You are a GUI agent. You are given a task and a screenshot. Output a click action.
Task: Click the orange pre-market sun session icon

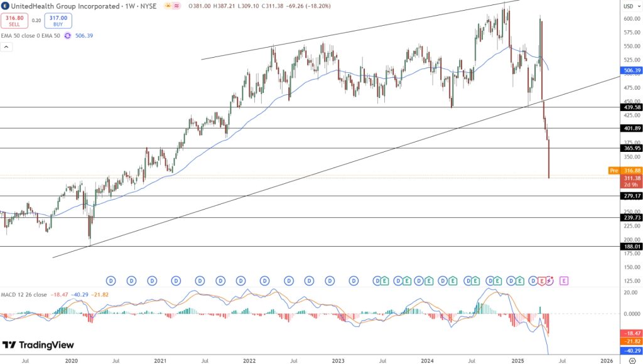[x=168, y=6]
